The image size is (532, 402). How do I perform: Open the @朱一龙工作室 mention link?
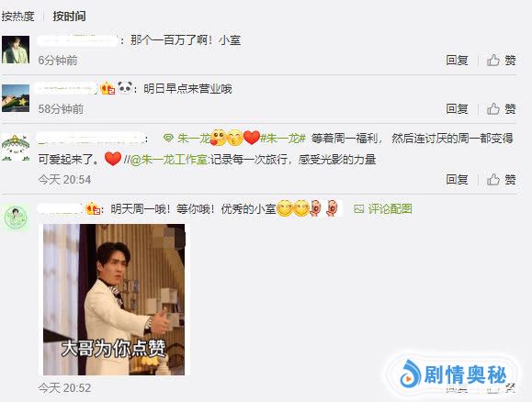(169, 159)
